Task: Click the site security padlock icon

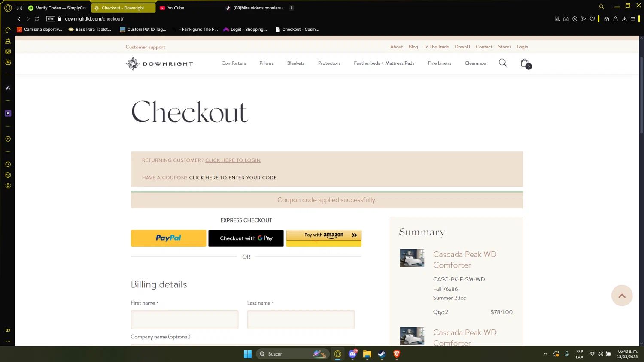Action: pos(60,19)
